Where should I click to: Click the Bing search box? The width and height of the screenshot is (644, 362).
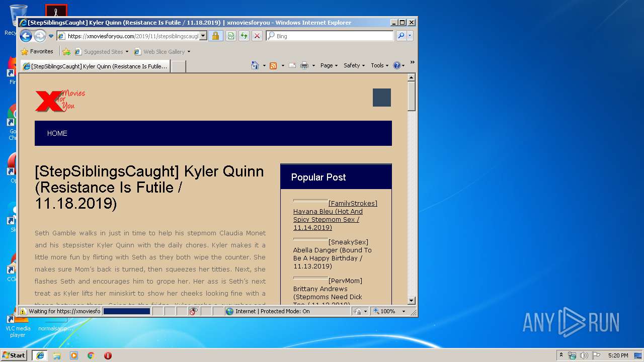330,36
